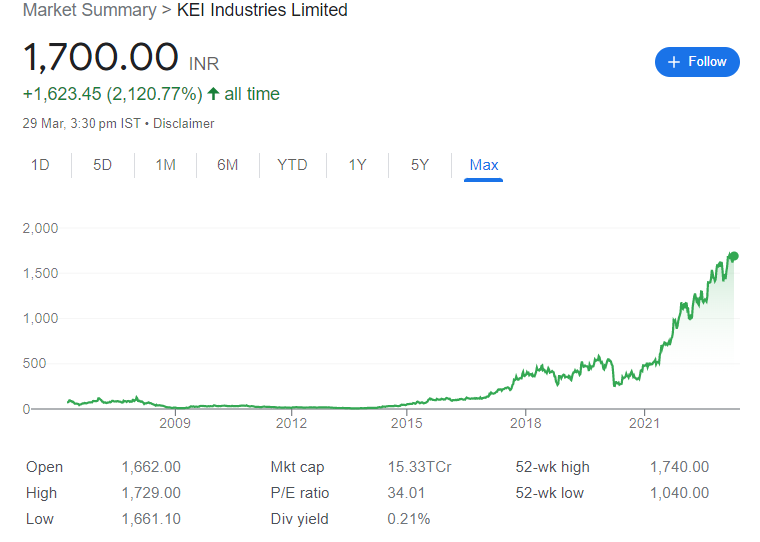
Task: Click the Low value 1,661.10
Action: [151, 519]
